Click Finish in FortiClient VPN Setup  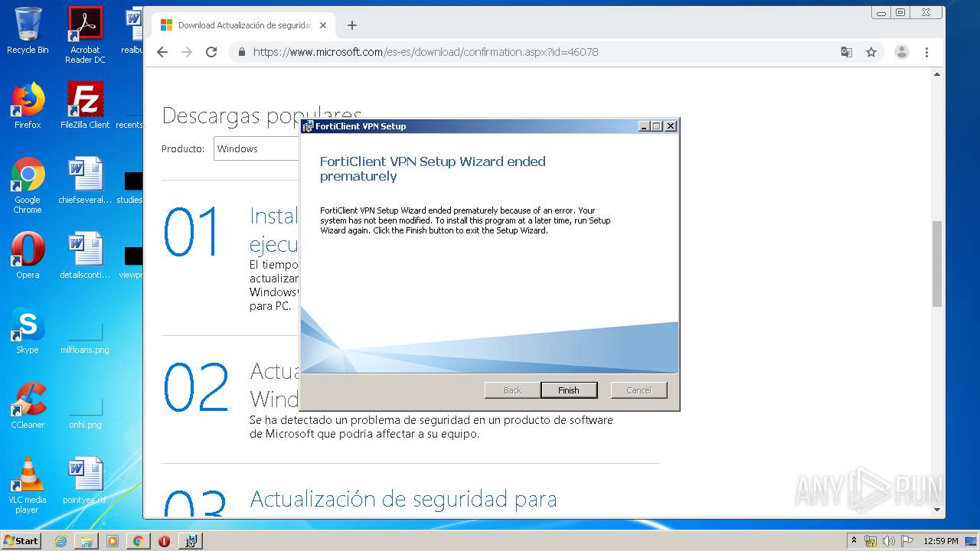pos(569,390)
